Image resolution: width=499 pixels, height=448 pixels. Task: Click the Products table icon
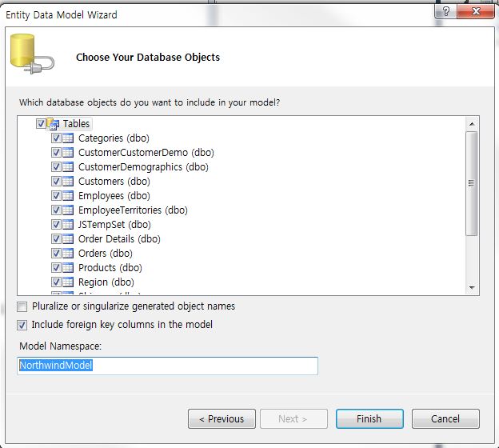(x=68, y=268)
